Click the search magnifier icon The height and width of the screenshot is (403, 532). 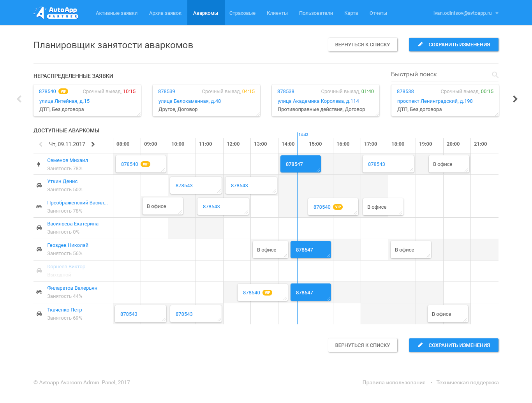pos(495,75)
